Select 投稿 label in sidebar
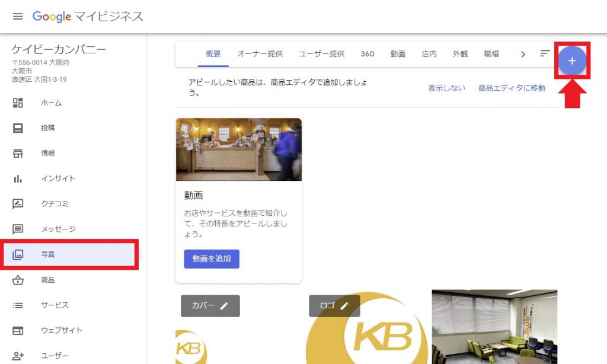The height and width of the screenshot is (364, 607). click(x=48, y=128)
